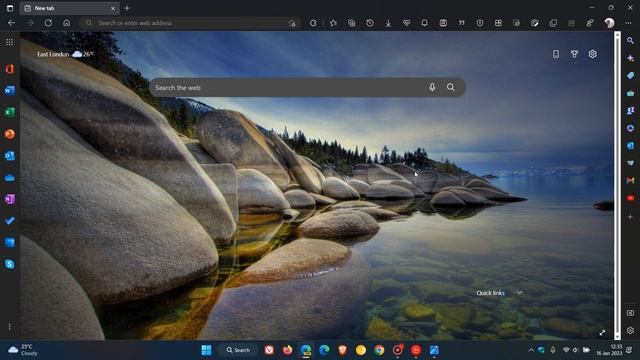Open the user profile avatar
The width and height of the screenshot is (640, 360).
pos(609,23)
